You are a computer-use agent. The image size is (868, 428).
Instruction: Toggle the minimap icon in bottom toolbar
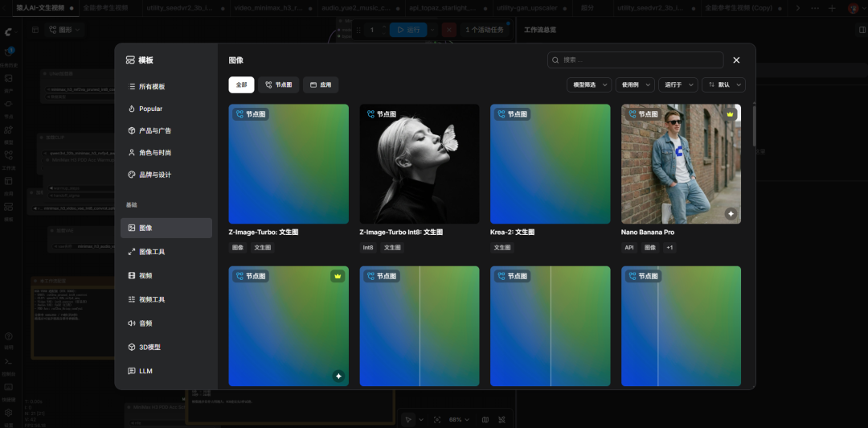485,420
